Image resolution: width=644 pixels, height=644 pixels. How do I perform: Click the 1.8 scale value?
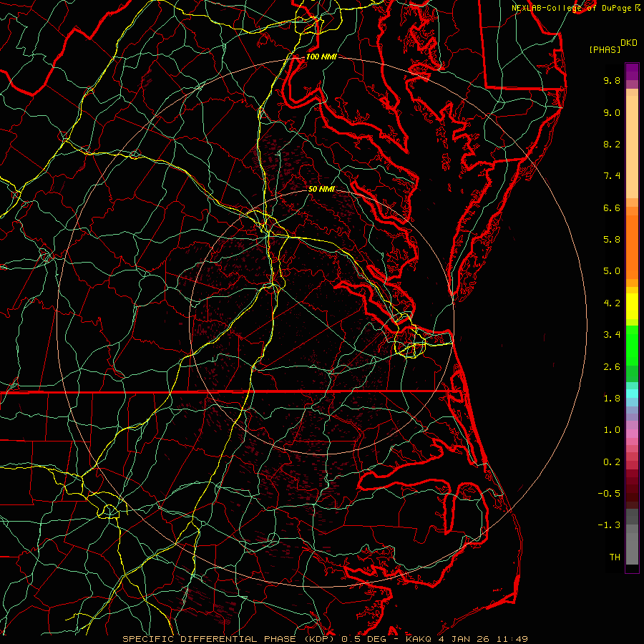click(612, 399)
